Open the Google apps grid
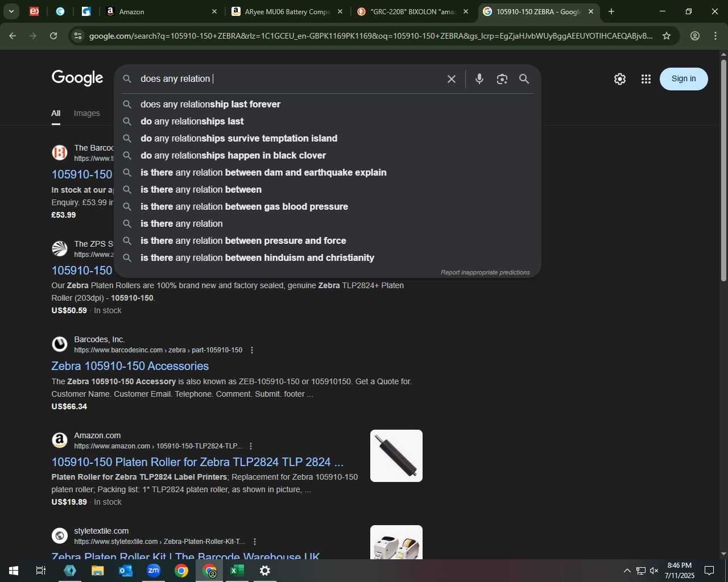The image size is (728, 582). click(646, 79)
